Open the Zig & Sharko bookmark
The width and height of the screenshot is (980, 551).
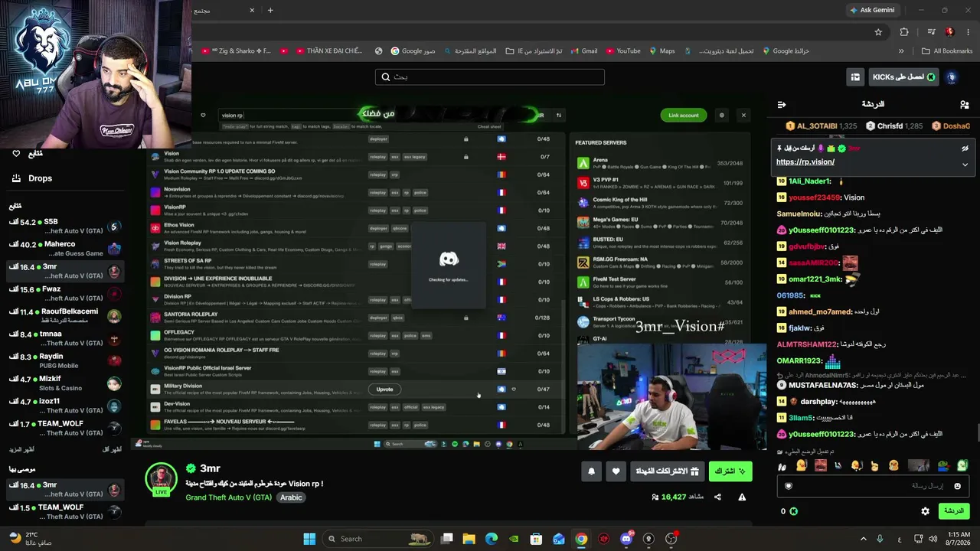(x=237, y=51)
